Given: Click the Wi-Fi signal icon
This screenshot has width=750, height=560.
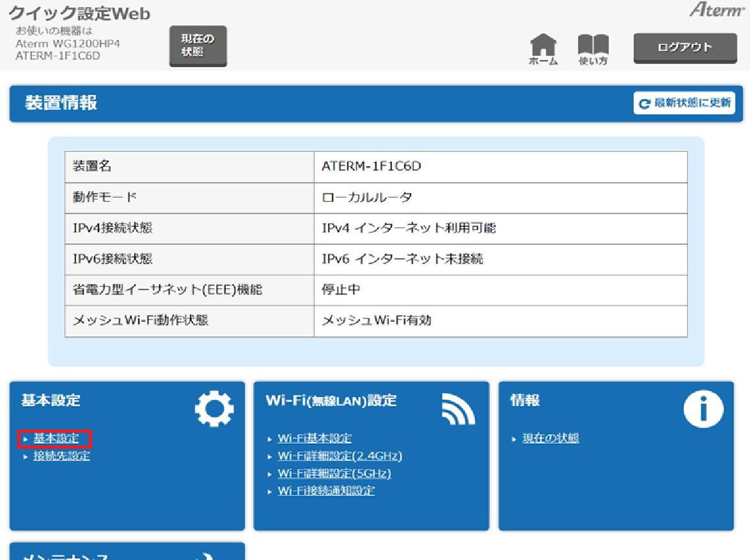Looking at the screenshot, I should 458,409.
